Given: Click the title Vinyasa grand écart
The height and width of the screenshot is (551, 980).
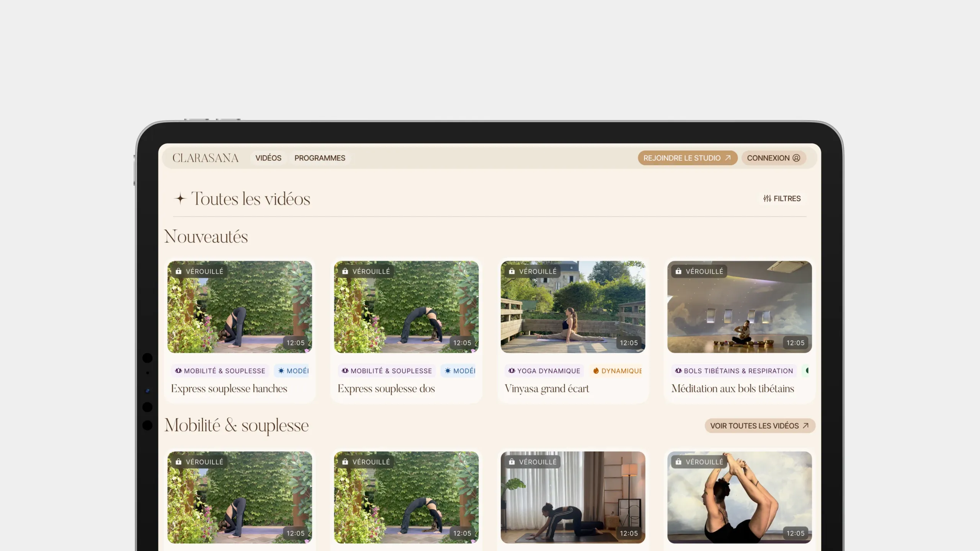Looking at the screenshot, I should [x=547, y=389].
